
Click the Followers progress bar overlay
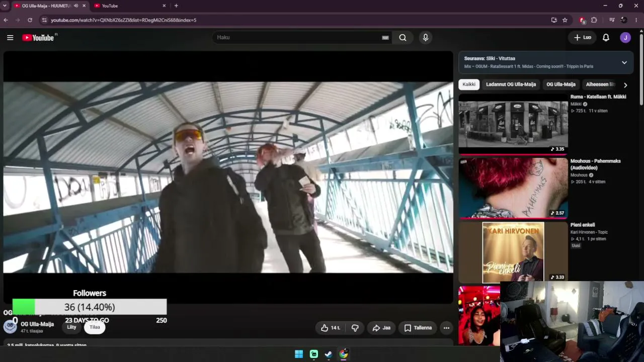pyautogui.click(x=90, y=307)
